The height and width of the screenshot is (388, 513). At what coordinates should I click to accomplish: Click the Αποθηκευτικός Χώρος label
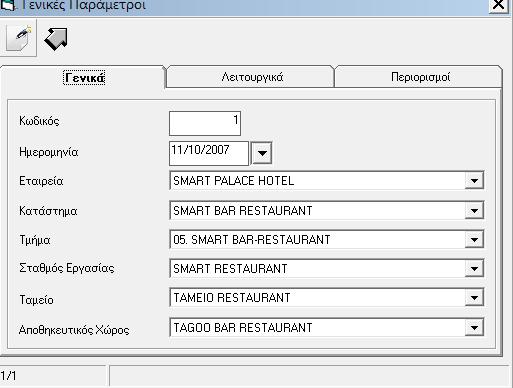(74, 330)
